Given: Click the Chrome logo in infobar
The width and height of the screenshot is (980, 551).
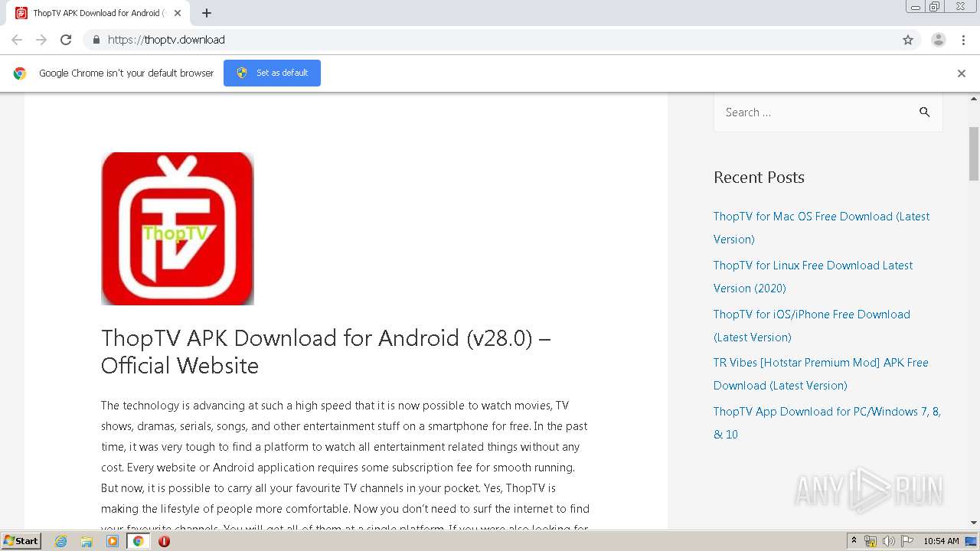Looking at the screenshot, I should [20, 73].
